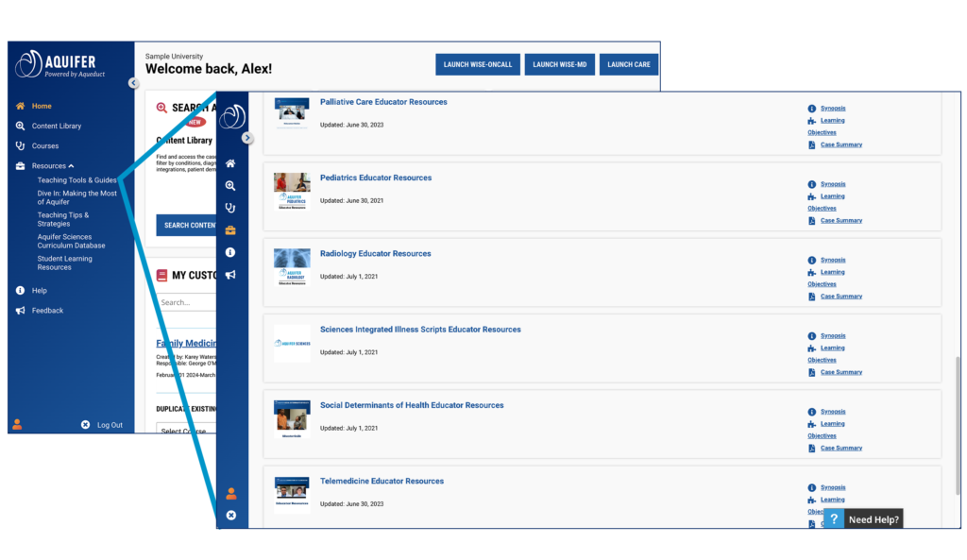Viewport: 967px width, 560px height.
Task: Open Content Library in the expanded sidebar
Action: tap(56, 126)
